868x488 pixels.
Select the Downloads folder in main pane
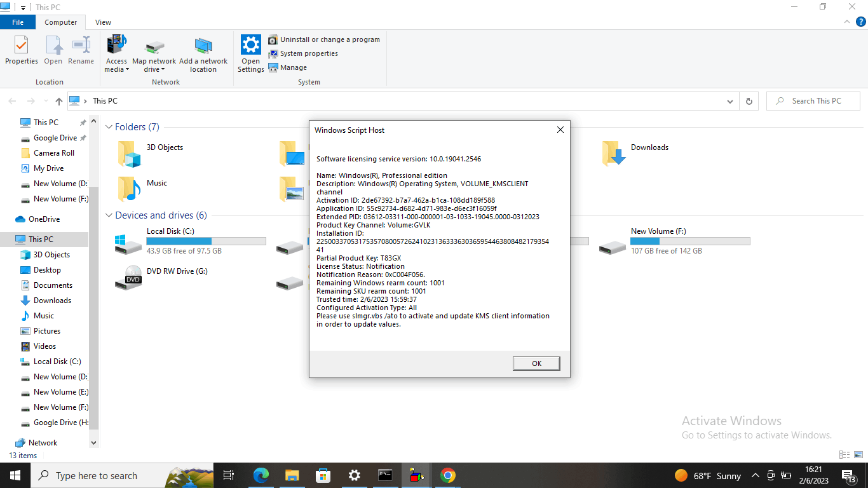[635, 154]
